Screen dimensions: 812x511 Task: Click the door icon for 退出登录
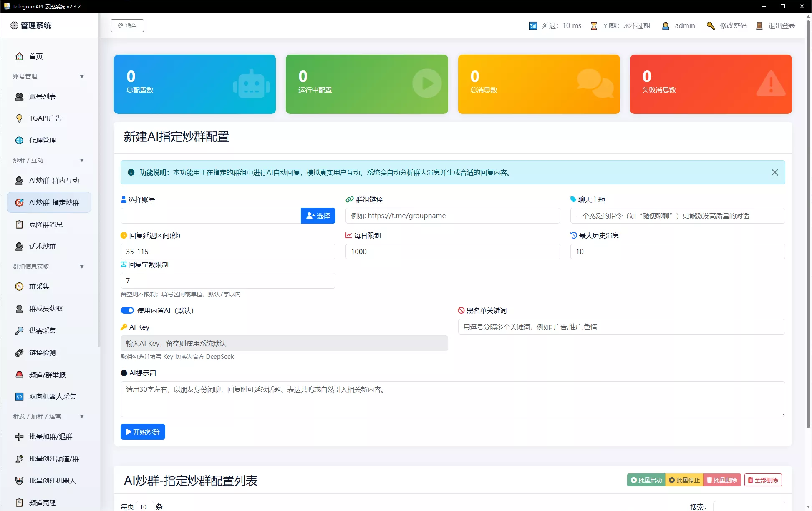759,26
